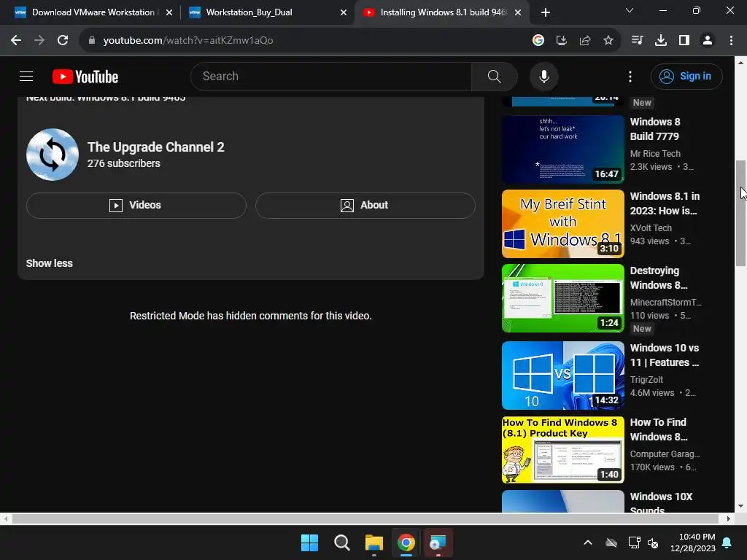View site info lock icon
Viewport: 747px width, 560px height.
(x=91, y=41)
